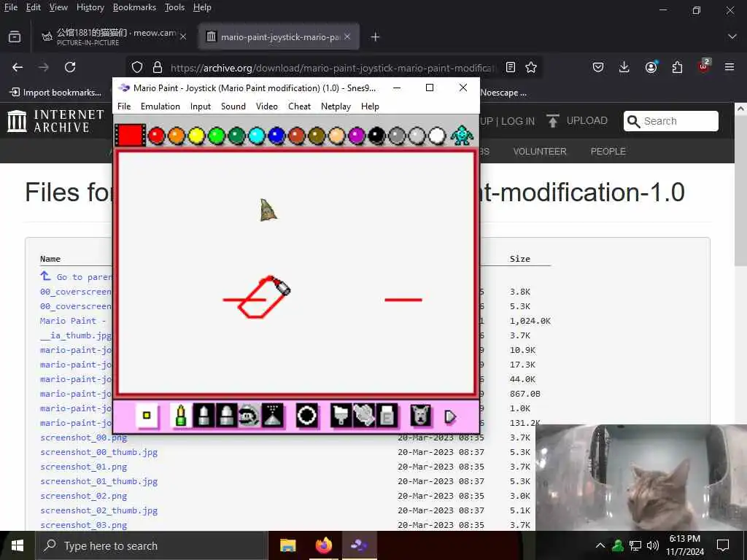The width and height of the screenshot is (747, 560).
Task: Open Firefox History menu
Action: point(90,7)
